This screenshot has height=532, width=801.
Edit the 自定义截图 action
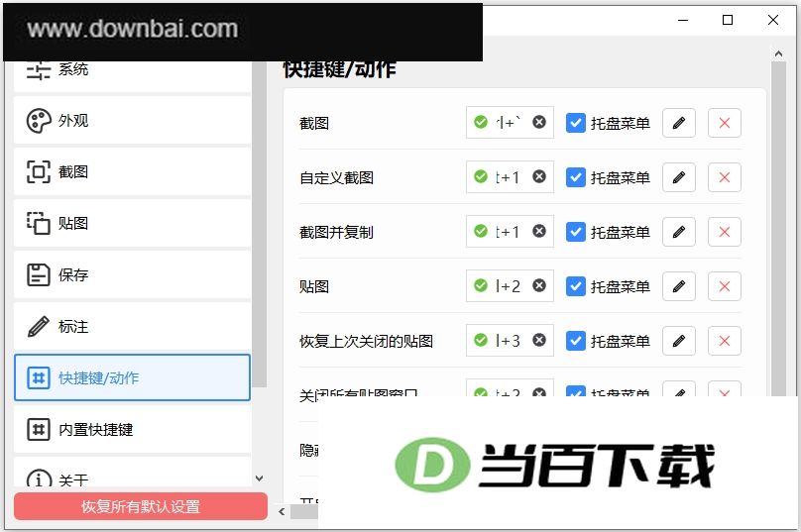pyautogui.click(x=679, y=177)
